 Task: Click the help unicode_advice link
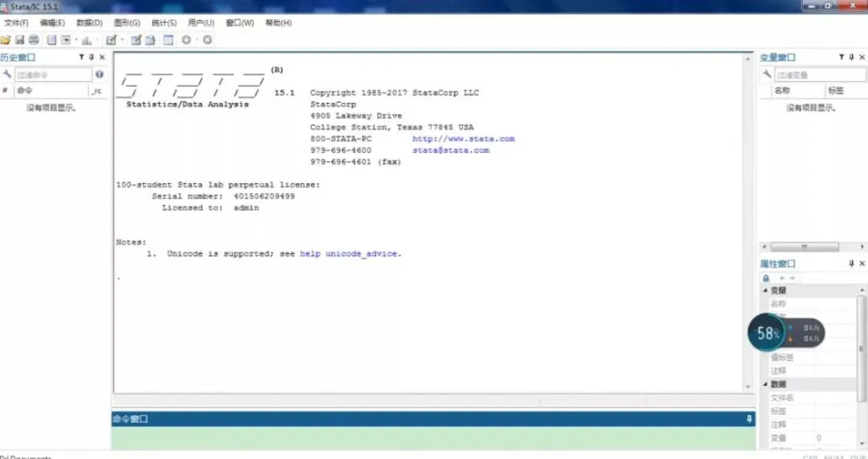pyautogui.click(x=349, y=253)
